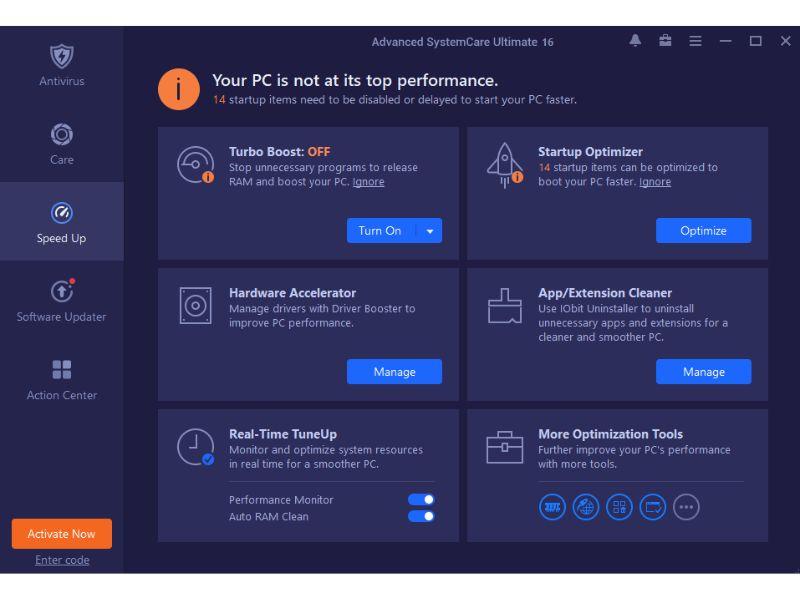
Task: Ignore the Turbo Boost suggestion
Action: (x=368, y=182)
